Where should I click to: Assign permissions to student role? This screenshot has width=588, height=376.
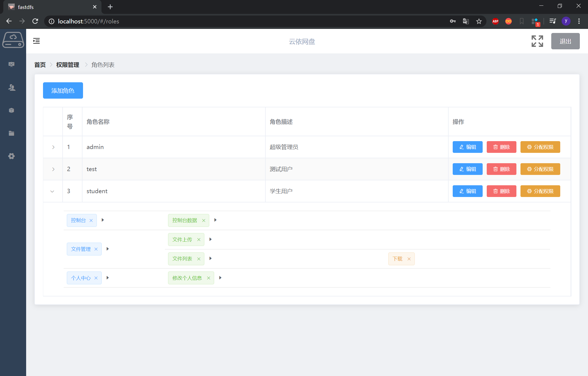pos(540,191)
